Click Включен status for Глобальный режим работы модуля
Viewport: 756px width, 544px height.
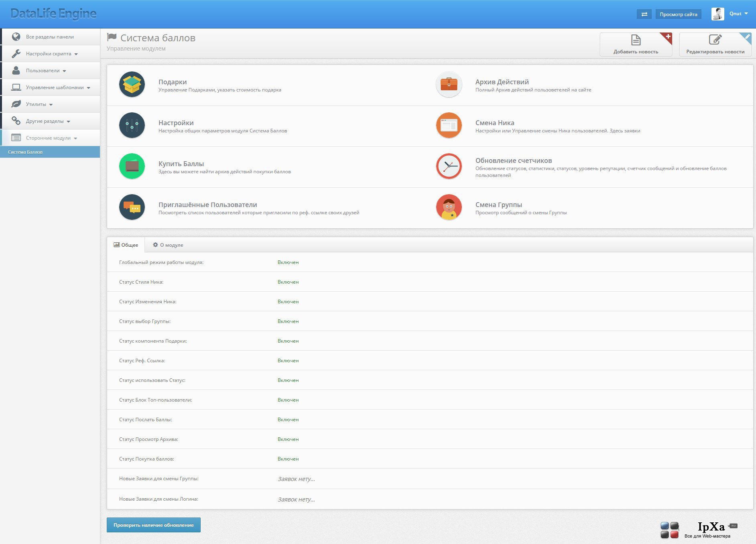288,262
